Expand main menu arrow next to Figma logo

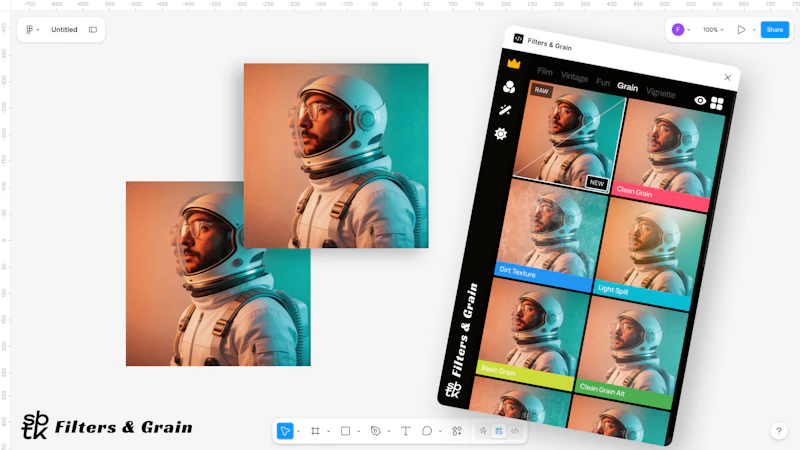(38, 30)
